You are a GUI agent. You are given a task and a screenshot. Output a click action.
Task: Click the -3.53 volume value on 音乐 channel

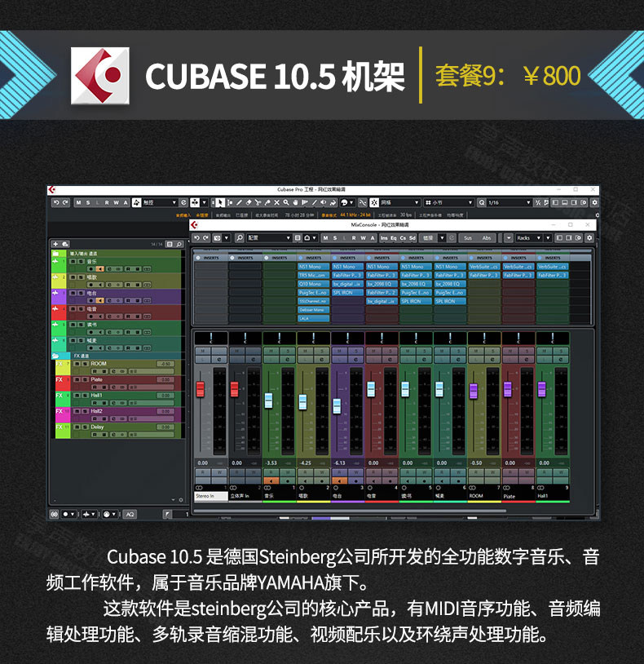[x=271, y=463]
